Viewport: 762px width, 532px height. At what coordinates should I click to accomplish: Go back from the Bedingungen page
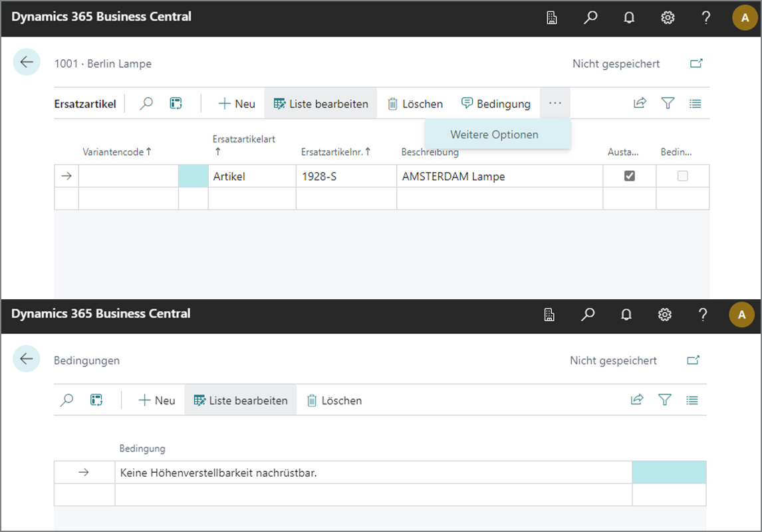[27, 359]
